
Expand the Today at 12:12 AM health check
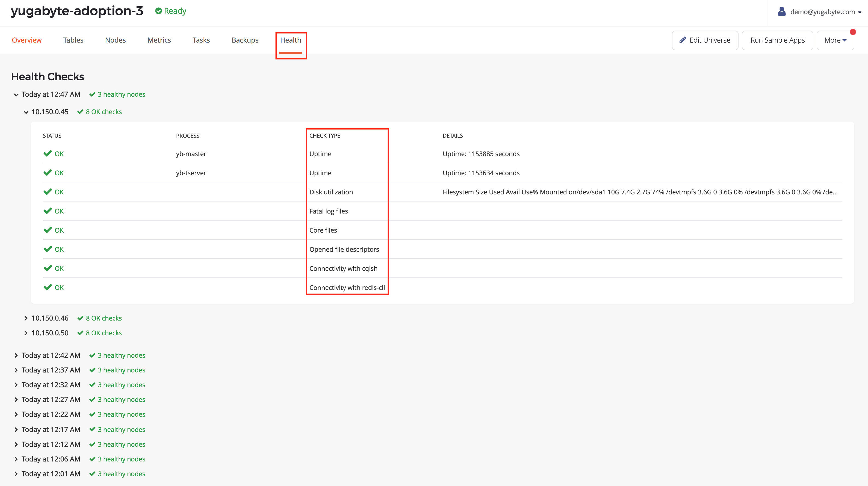(16, 444)
